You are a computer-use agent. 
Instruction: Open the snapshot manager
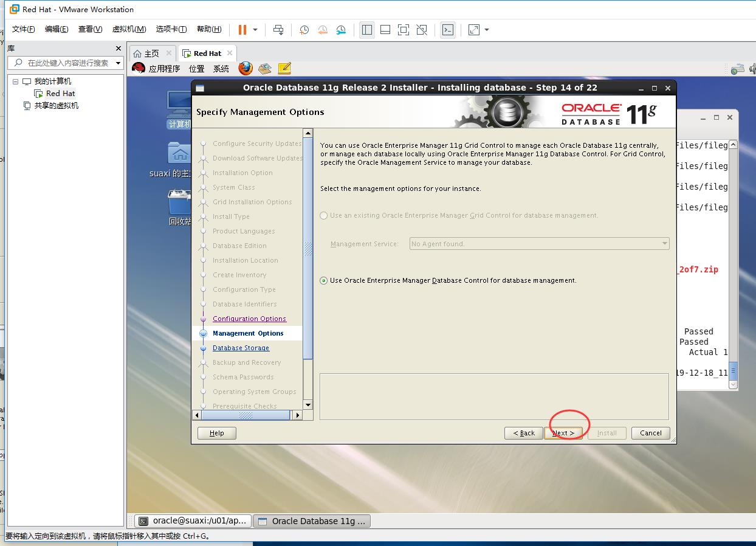pyautogui.click(x=342, y=30)
